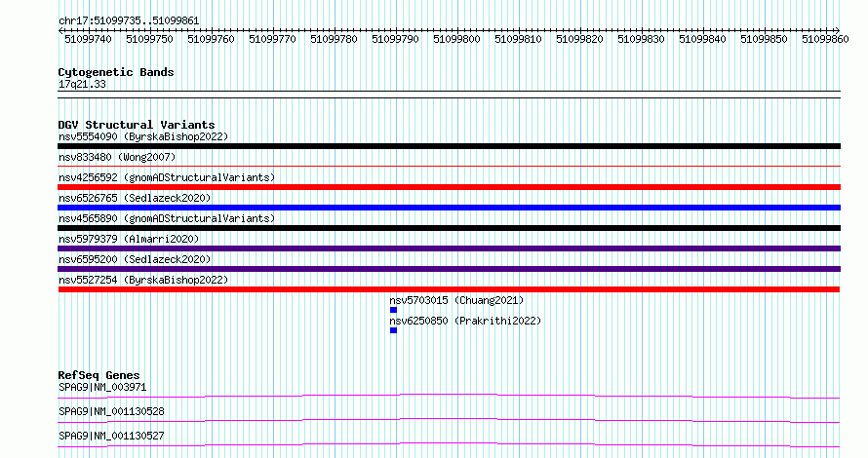The image size is (868, 458).
Task: Click the red bar for nsv5527254
Action: tap(449, 289)
